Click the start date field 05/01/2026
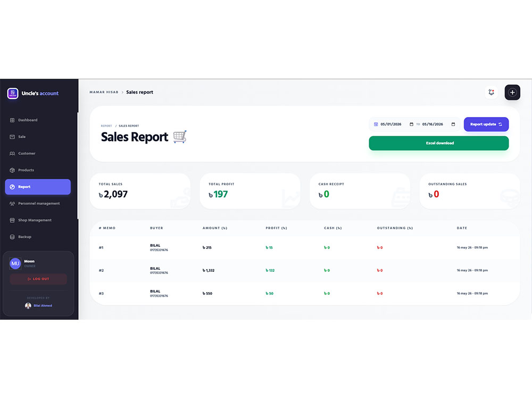Screen dimensions: 532x399 coord(391,124)
